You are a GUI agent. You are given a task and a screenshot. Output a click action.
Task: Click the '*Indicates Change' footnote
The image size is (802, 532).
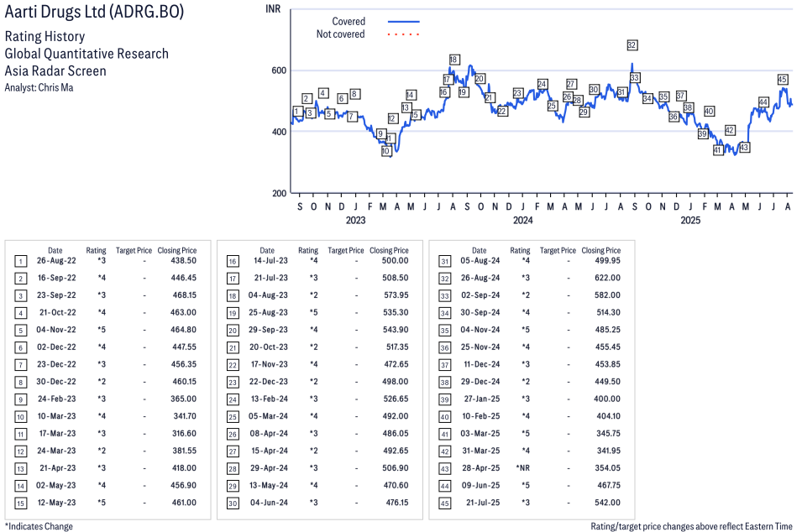[39, 526]
